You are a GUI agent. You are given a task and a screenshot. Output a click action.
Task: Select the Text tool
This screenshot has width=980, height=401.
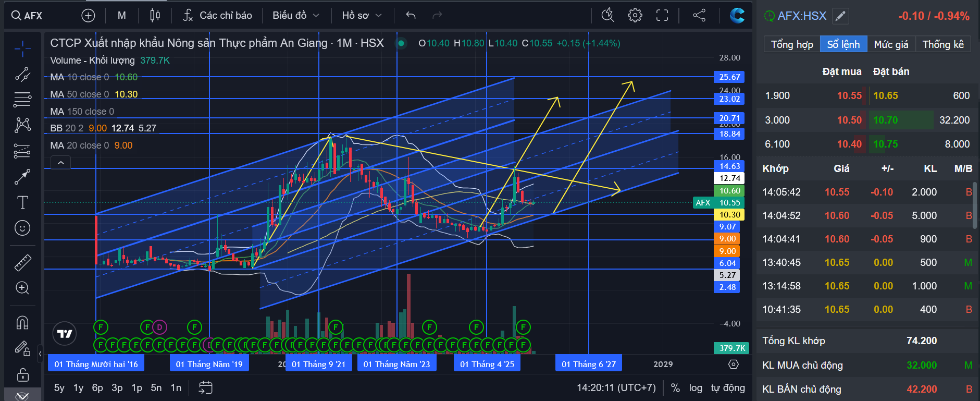[x=22, y=202]
